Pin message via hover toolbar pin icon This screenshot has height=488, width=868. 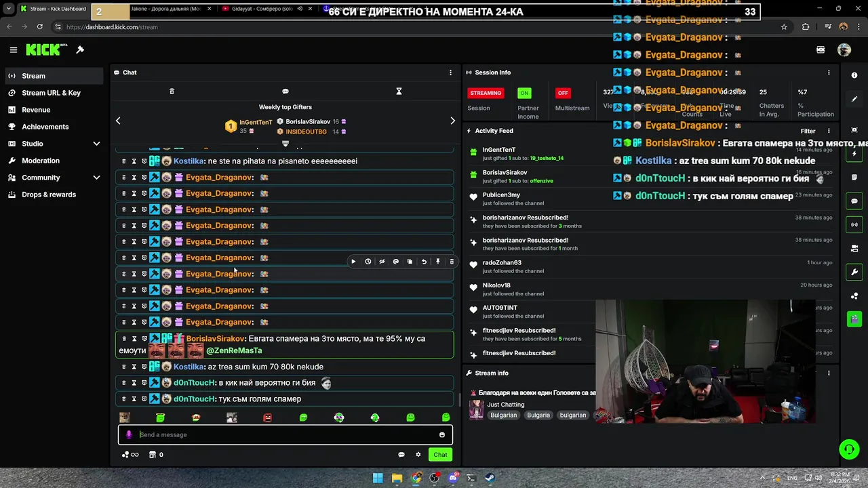coord(438,262)
